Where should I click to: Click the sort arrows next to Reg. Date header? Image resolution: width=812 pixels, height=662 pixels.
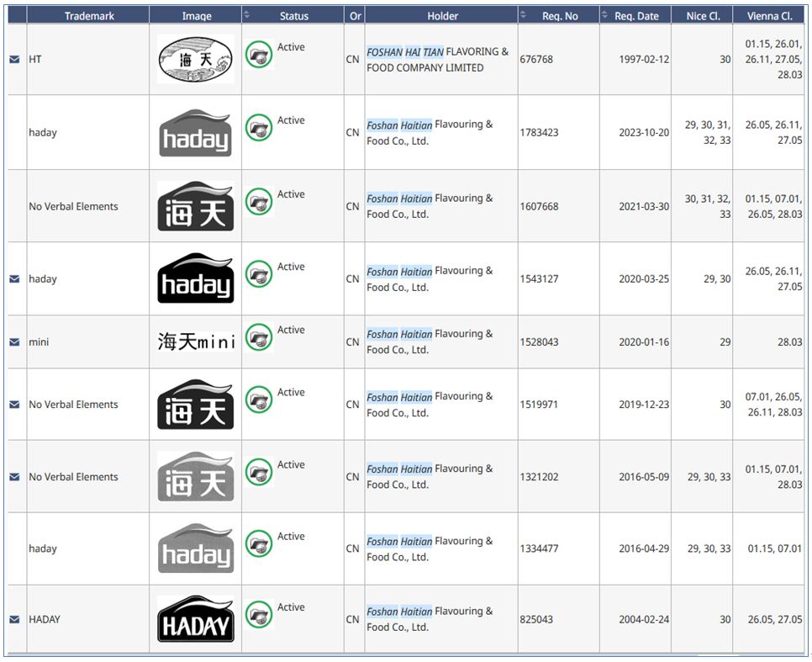(x=605, y=15)
